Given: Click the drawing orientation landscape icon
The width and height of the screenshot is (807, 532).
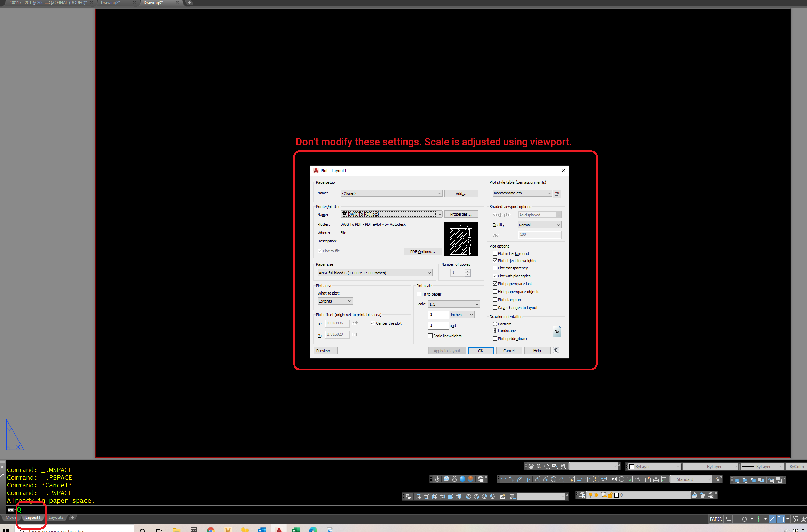Looking at the screenshot, I should 556,331.
